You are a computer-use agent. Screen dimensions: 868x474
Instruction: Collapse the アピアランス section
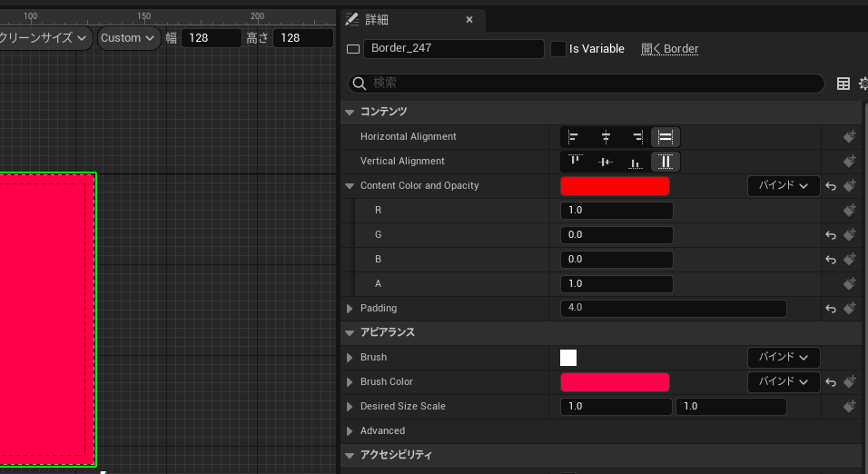(350, 332)
